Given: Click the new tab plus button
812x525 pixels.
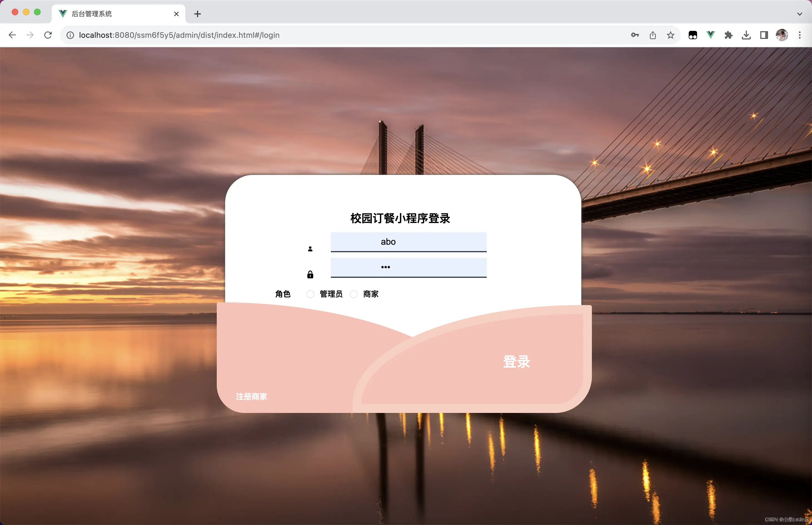Looking at the screenshot, I should pos(198,14).
